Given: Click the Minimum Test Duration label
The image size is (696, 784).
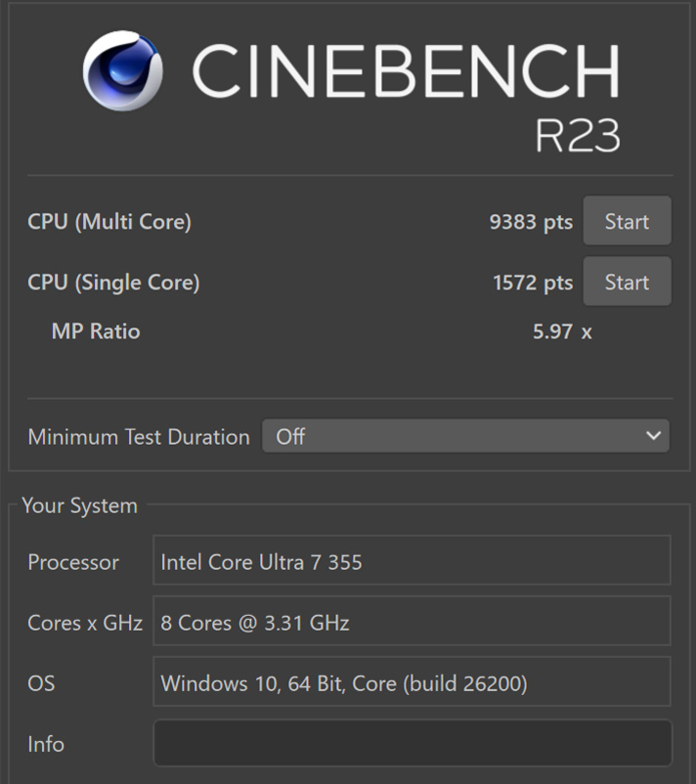Looking at the screenshot, I should click(x=139, y=437).
